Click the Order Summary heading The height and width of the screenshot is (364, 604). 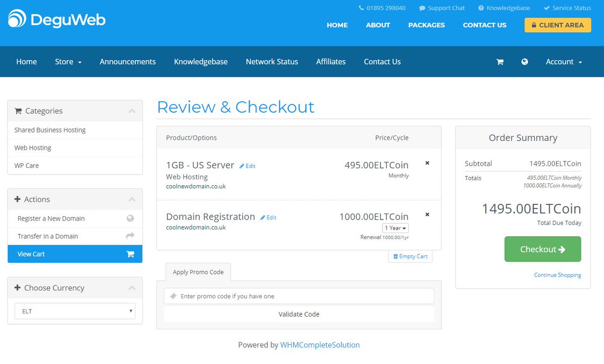click(x=523, y=138)
